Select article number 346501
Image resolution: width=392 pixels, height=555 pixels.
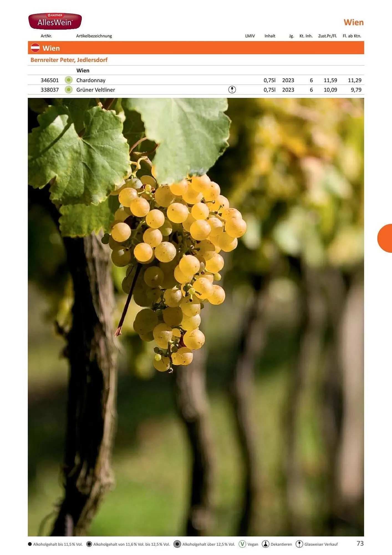(50, 80)
